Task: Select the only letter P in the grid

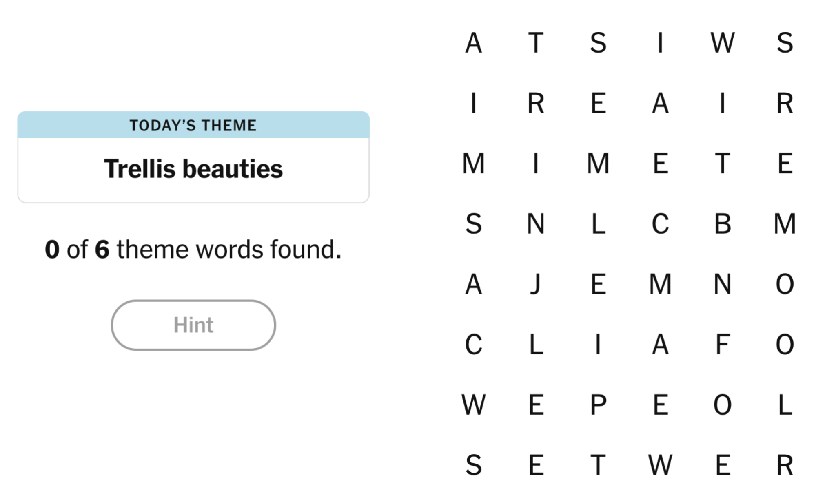Action: pyautogui.click(x=598, y=406)
